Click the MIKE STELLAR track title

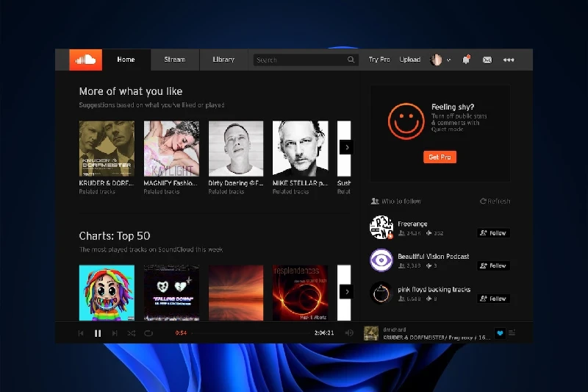[300, 183]
